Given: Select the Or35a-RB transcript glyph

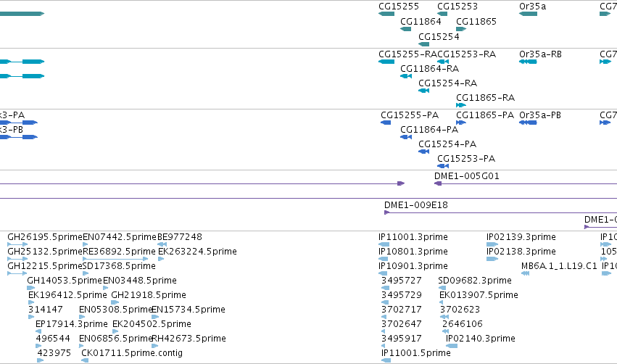Looking at the screenshot, I should 528,62.
